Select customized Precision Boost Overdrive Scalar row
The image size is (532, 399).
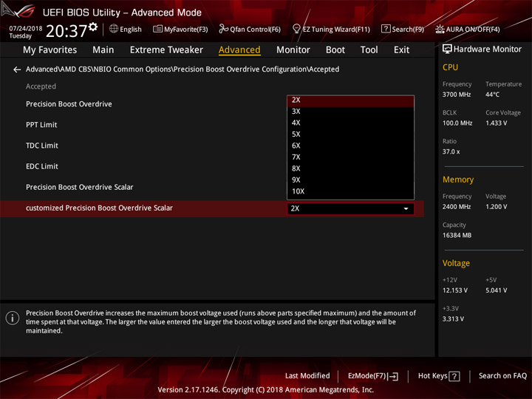[x=212, y=208]
